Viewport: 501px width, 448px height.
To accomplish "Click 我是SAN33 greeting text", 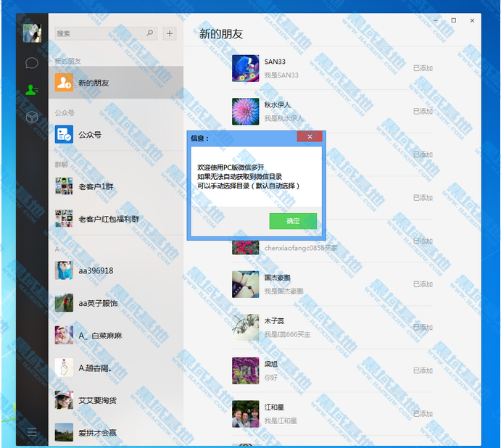I will tap(281, 75).
